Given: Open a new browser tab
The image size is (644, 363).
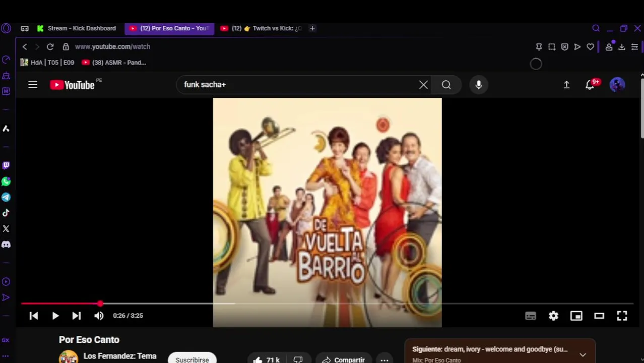Looking at the screenshot, I should click(x=312, y=28).
